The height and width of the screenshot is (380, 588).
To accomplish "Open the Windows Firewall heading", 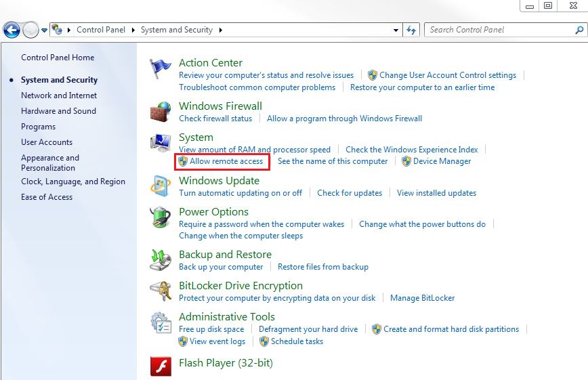I will tap(221, 106).
